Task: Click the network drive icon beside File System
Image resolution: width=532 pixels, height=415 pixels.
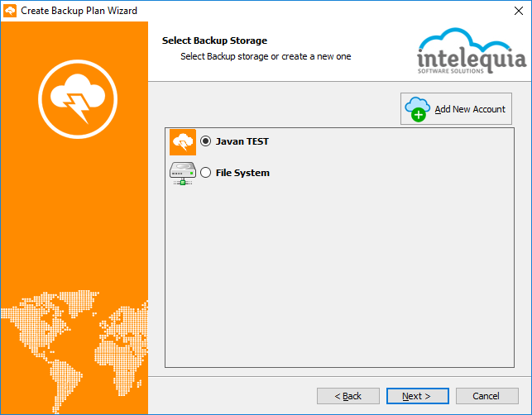Action: pyautogui.click(x=183, y=174)
